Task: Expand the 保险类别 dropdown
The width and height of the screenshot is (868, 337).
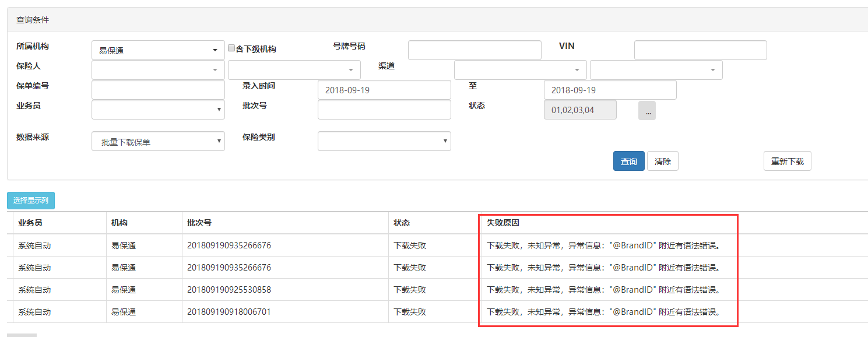Action: click(x=384, y=141)
